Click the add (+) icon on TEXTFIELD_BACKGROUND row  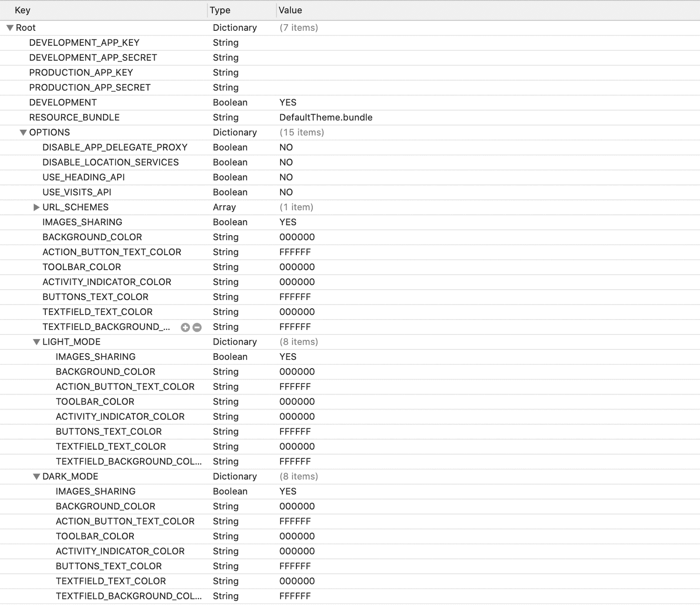pos(185,327)
